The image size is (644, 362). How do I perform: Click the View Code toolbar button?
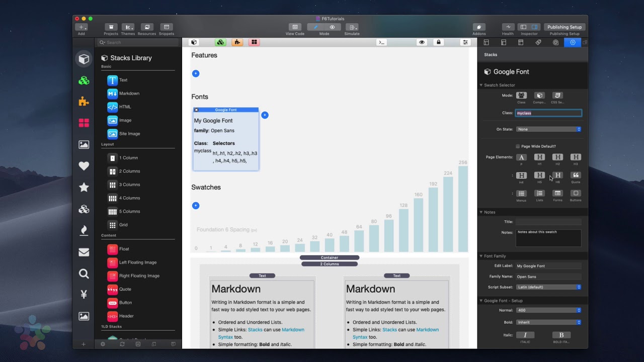click(x=295, y=27)
